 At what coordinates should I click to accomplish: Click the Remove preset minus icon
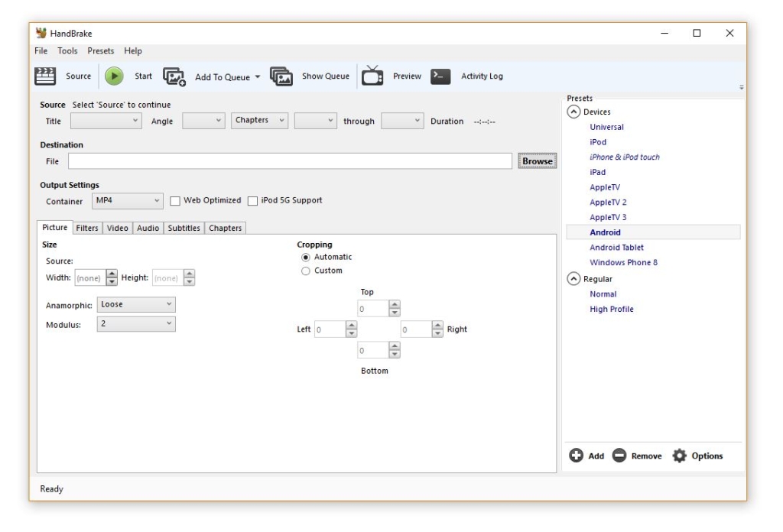(619, 456)
